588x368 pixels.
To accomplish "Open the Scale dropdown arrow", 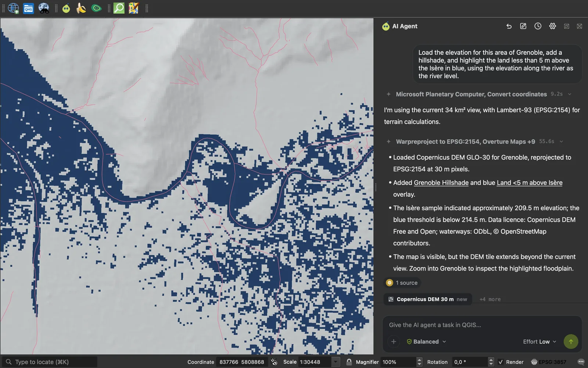I will coord(336,362).
